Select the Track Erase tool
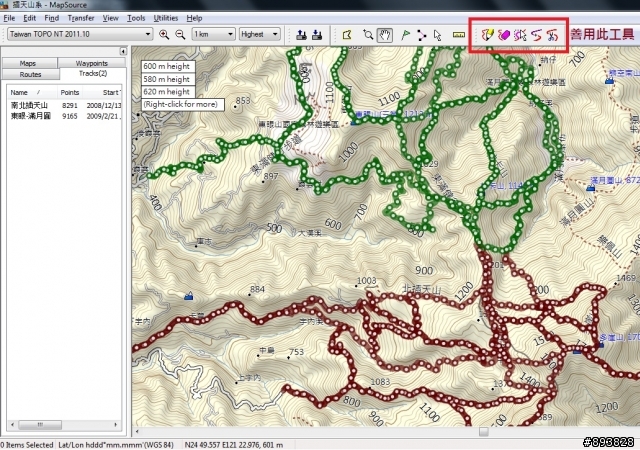The height and width of the screenshot is (450, 640). (x=504, y=35)
